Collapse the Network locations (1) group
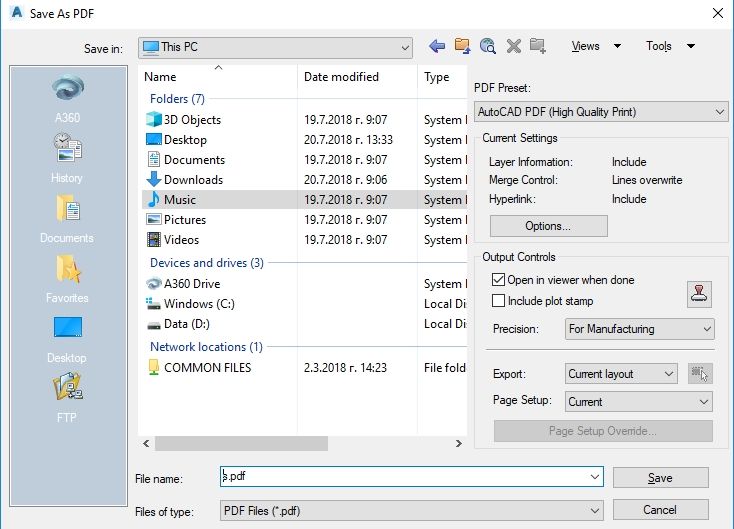Screen dimensions: 734x529 point(206,347)
